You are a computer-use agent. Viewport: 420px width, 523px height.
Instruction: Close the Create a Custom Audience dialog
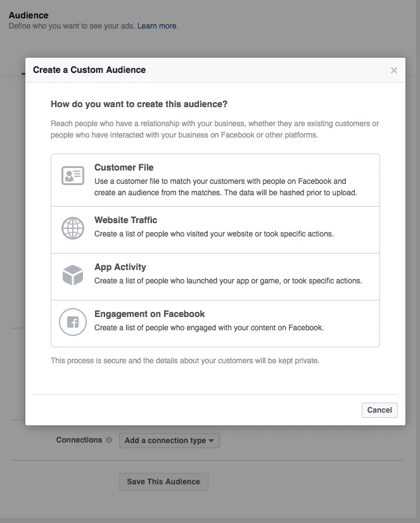click(x=394, y=70)
